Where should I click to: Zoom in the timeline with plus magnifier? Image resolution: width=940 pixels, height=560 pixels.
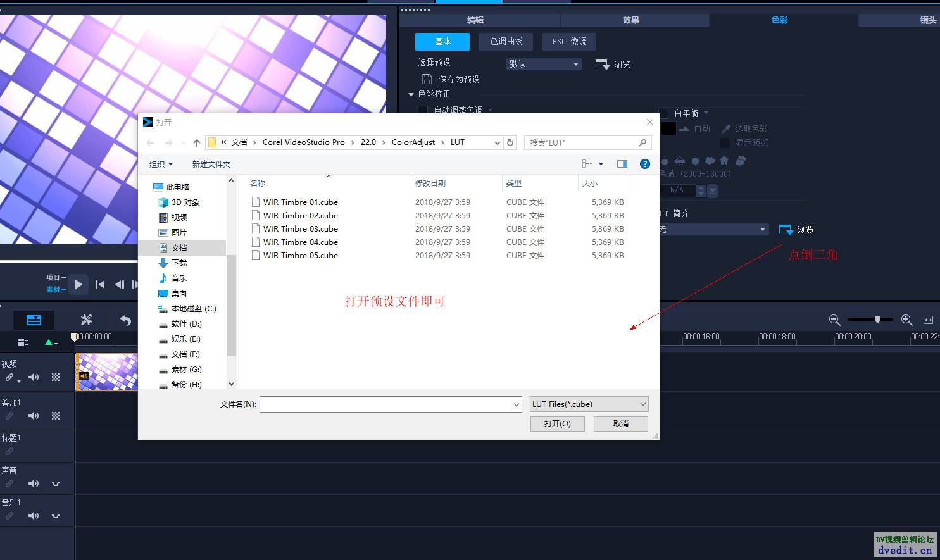tap(906, 320)
